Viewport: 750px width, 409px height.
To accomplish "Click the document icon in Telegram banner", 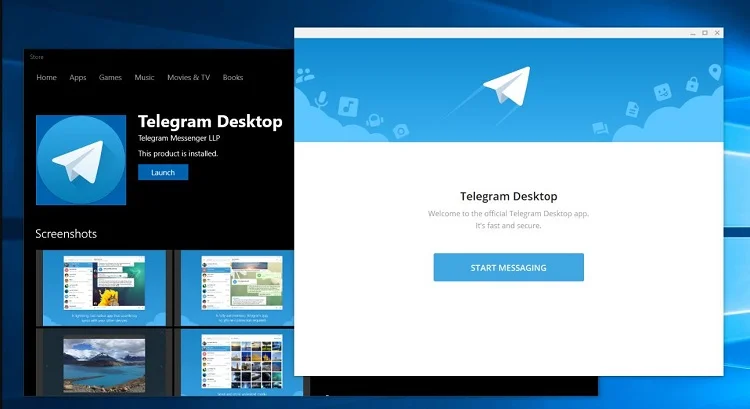I will pyautogui.click(x=632, y=109).
